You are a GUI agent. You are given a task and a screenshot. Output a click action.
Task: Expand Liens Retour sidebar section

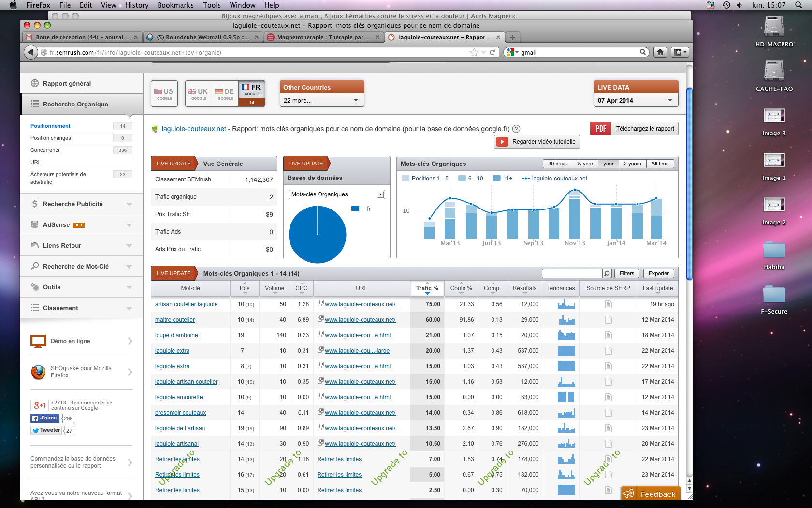click(81, 245)
